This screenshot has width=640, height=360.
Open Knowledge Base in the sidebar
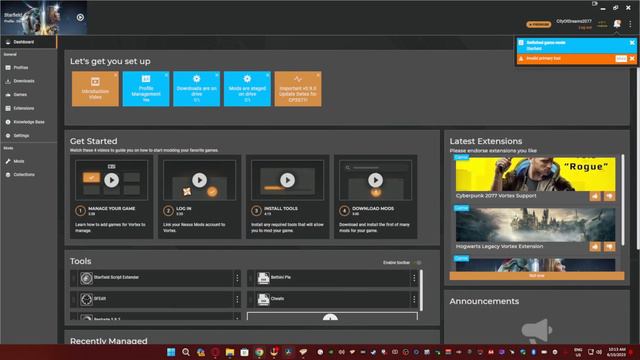coord(29,122)
